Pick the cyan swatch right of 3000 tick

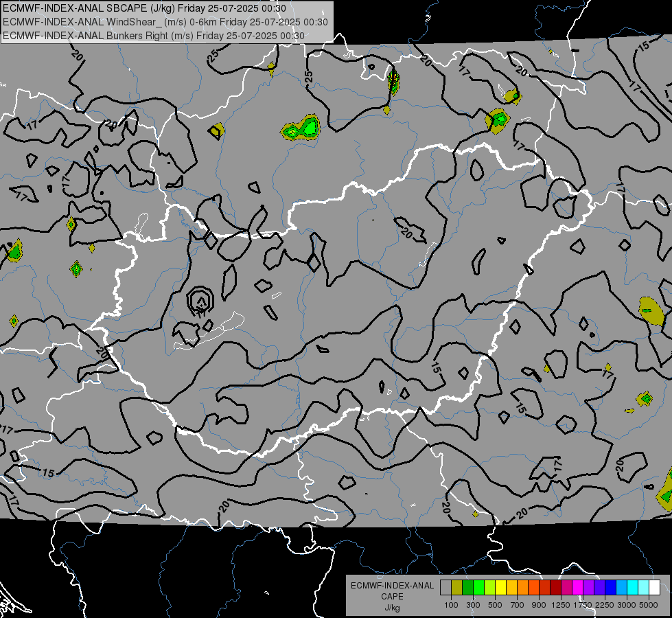click(633, 588)
